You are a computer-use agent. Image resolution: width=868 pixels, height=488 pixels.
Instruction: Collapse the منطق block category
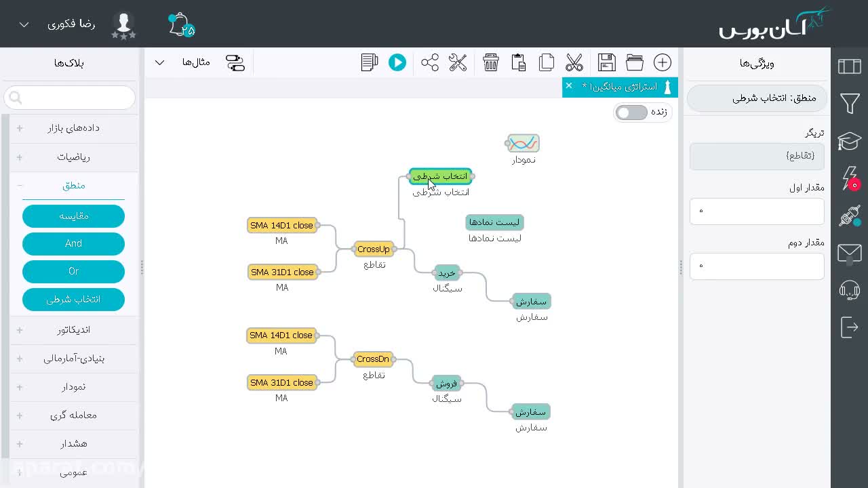coord(74,185)
